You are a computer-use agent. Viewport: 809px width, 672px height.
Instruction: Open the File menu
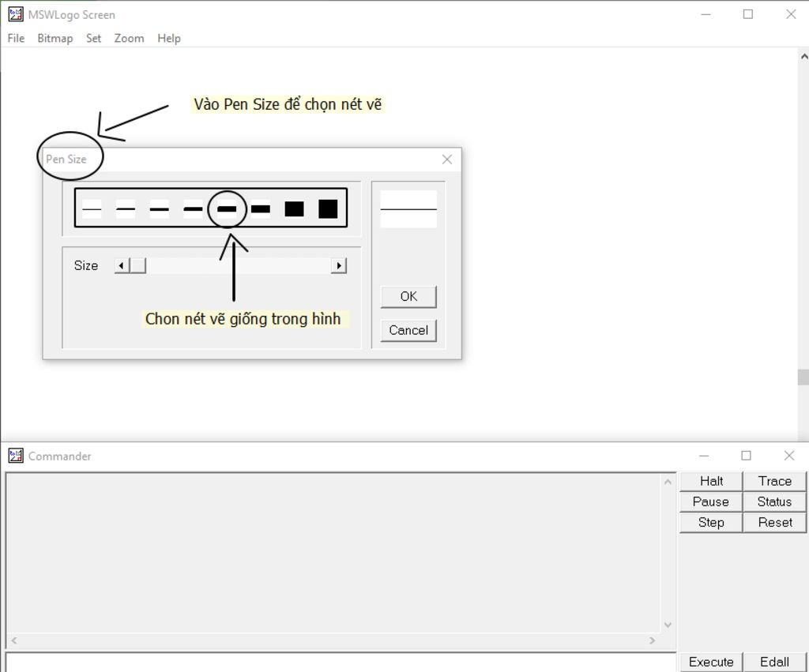[x=16, y=38]
